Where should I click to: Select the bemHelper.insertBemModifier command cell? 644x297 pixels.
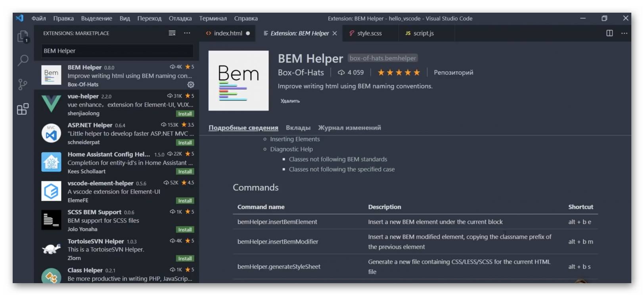click(x=278, y=242)
